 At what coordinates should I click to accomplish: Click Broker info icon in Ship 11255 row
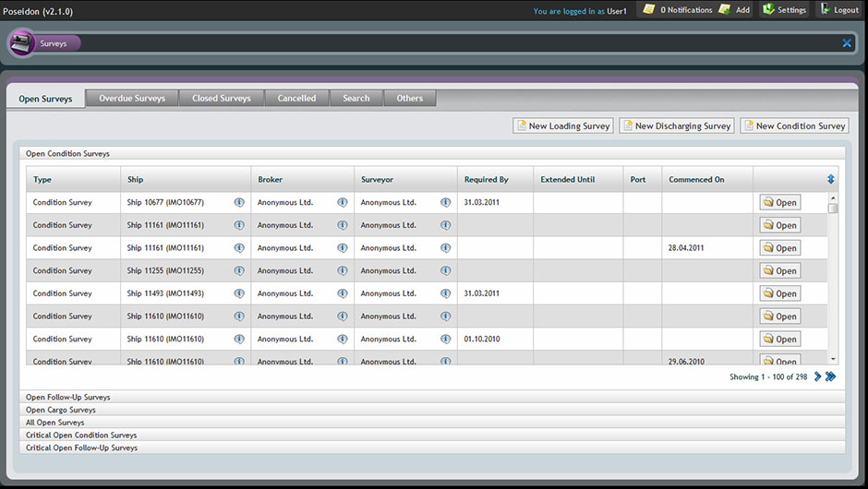tap(343, 270)
